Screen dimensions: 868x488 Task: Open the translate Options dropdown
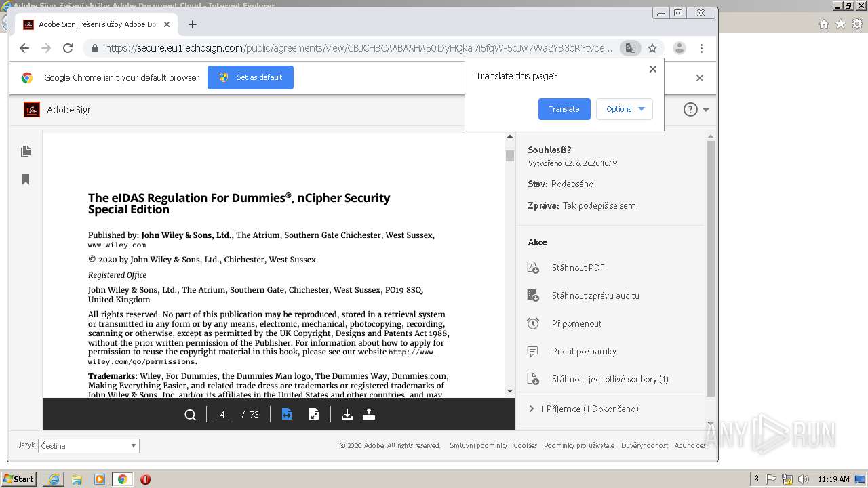coord(625,109)
